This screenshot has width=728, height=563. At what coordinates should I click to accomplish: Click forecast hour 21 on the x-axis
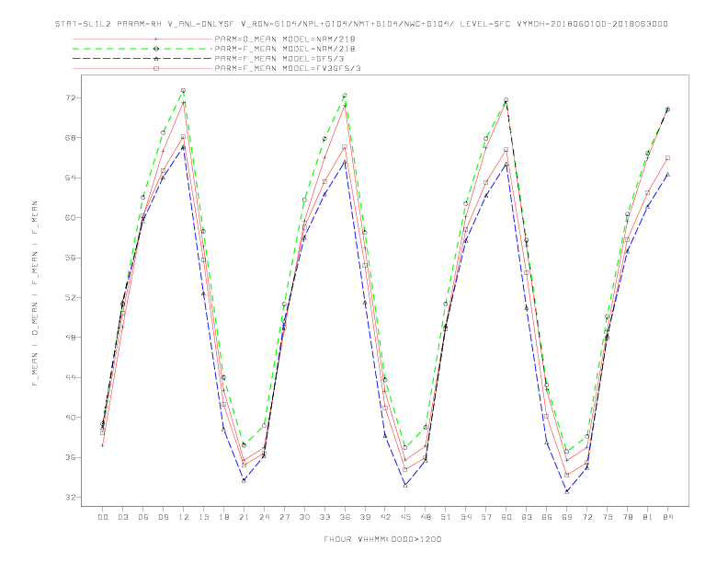244,517
